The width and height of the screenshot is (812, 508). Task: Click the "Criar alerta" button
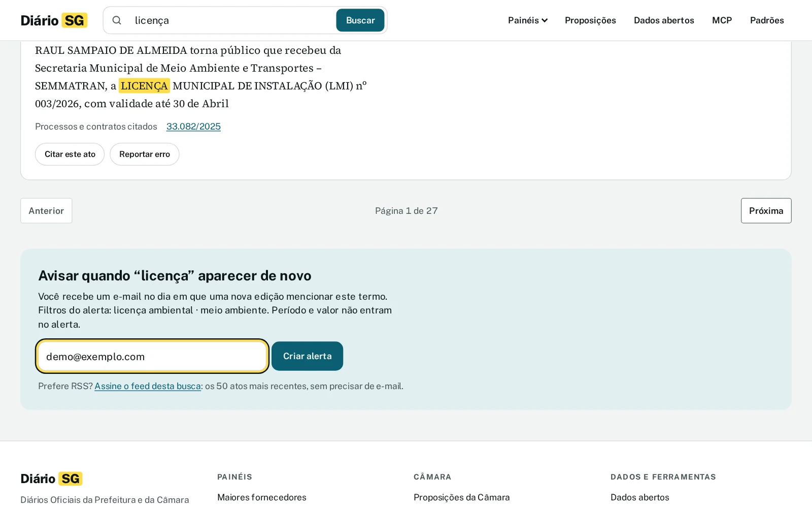tap(307, 356)
